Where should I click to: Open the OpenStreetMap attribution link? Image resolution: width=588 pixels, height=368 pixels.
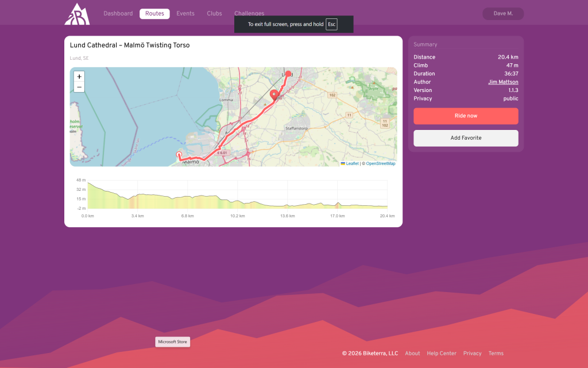pos(381,164)
